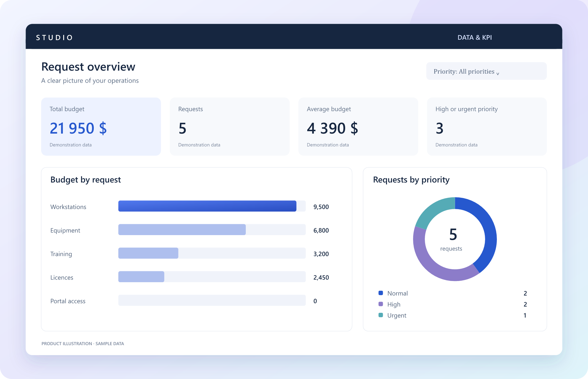Click the Request overview title
This screenshot has width=588, height=379.
(x=88, y=67)
